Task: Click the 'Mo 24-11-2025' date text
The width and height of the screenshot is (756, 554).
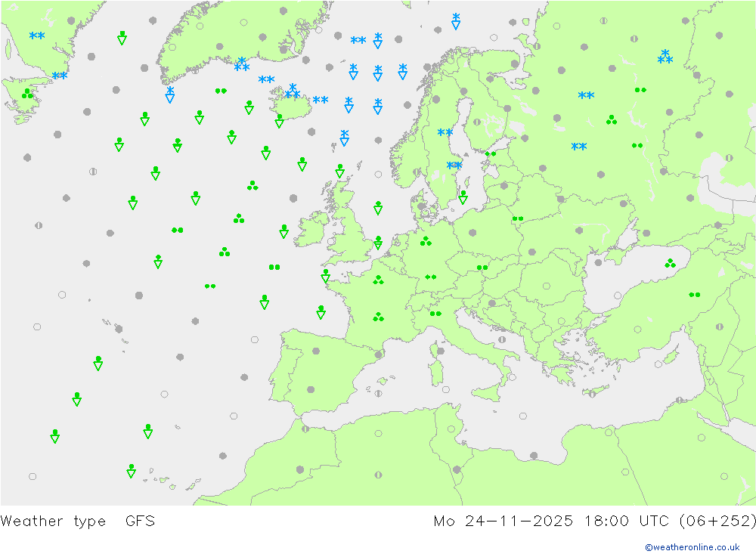Action: (x=503, y=522)
